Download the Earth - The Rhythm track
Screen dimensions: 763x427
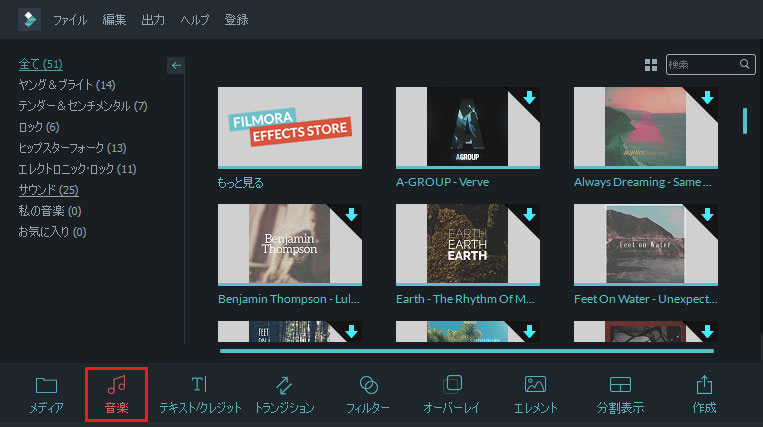(529, 214)
